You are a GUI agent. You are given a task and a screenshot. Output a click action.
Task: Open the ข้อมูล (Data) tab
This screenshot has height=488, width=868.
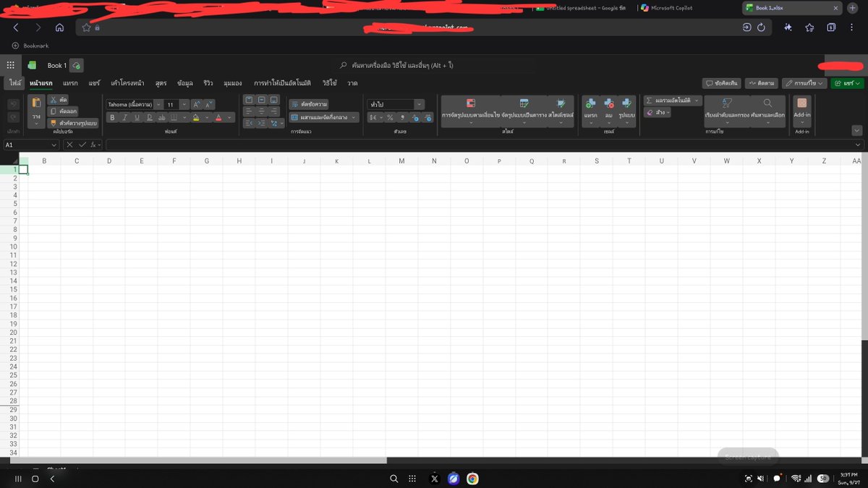[185, 83]
